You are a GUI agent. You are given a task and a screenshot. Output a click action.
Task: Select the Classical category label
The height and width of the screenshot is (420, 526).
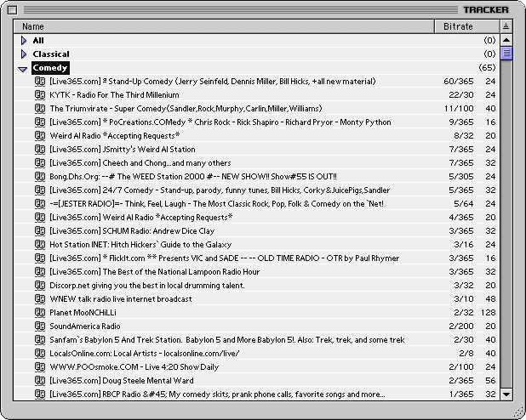[x=51, y=54]
